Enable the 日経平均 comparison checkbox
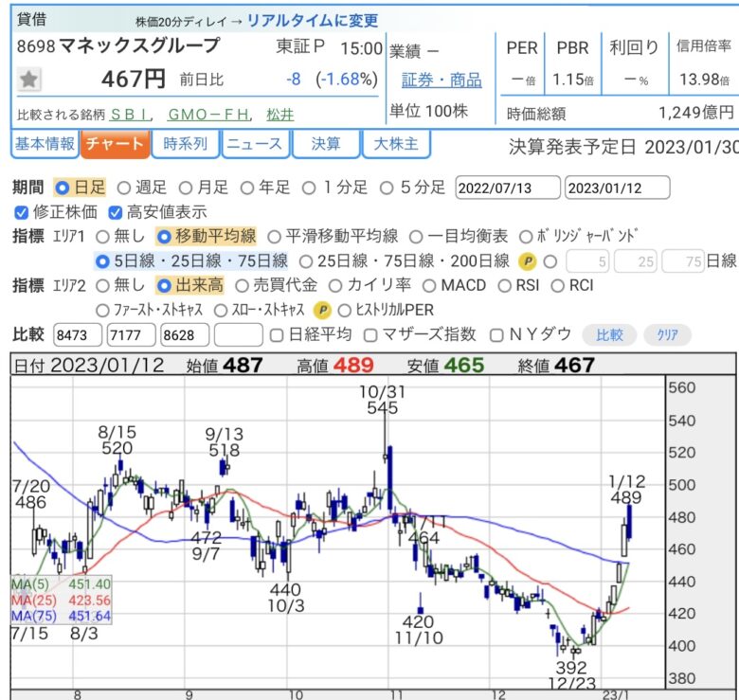Viewport: 739px width, 700px height. pos(277,335)
